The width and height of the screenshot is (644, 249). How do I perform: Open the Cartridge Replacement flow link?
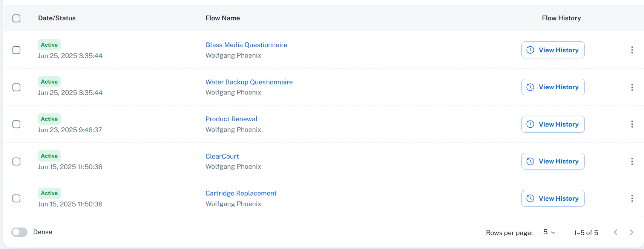241,193
